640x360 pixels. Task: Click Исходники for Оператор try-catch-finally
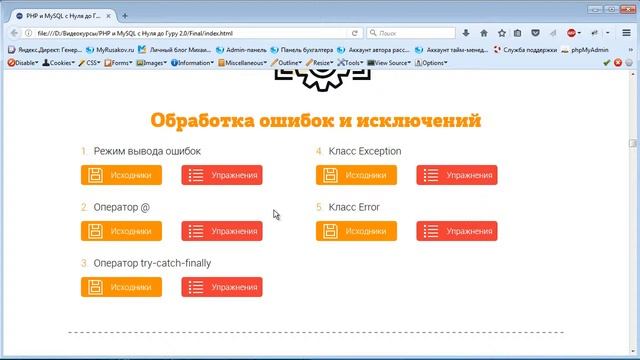(121, 287)
